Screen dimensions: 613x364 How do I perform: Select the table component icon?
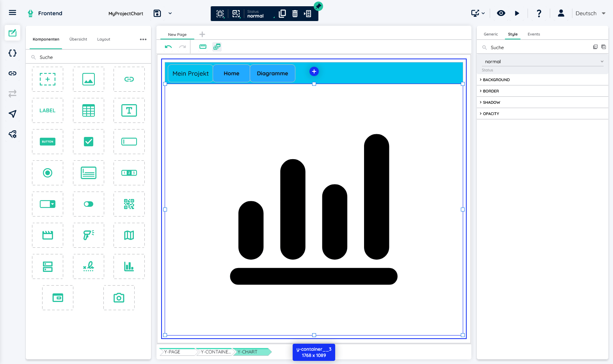pos(89,110)
